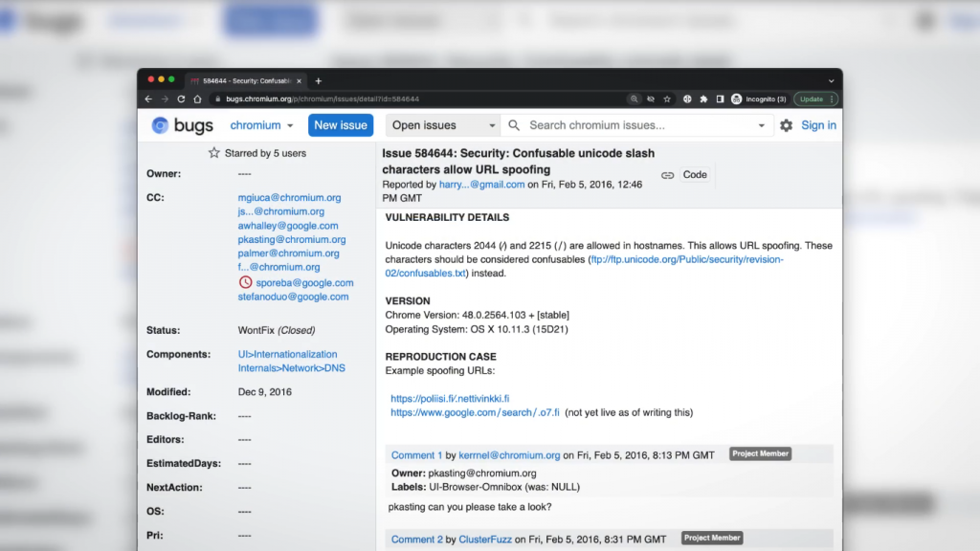
Task: Click the Comment 2 anchor link
Action: pyautogui.click(x=417, y=540)
